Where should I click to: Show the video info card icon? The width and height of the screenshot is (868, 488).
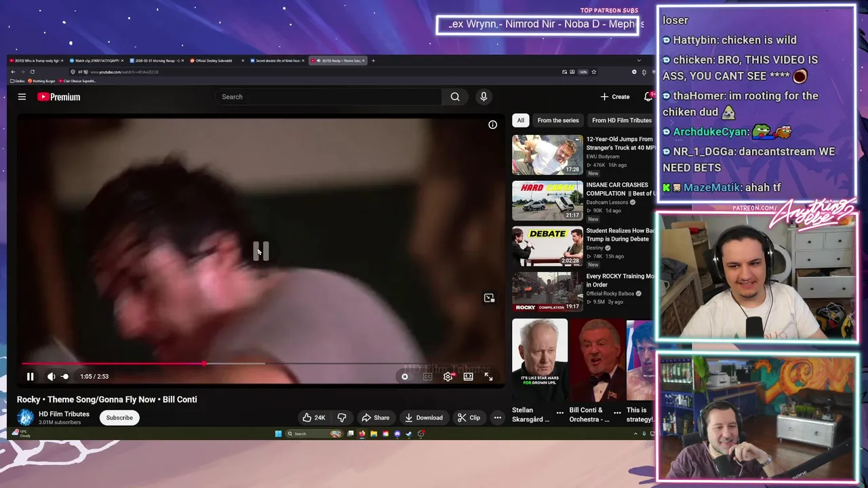click(x=493, y=125)
